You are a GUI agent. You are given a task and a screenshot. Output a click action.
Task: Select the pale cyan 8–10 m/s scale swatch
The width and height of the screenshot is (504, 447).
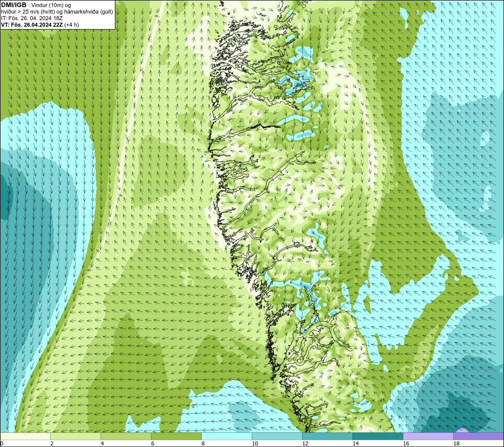(227, 436)
